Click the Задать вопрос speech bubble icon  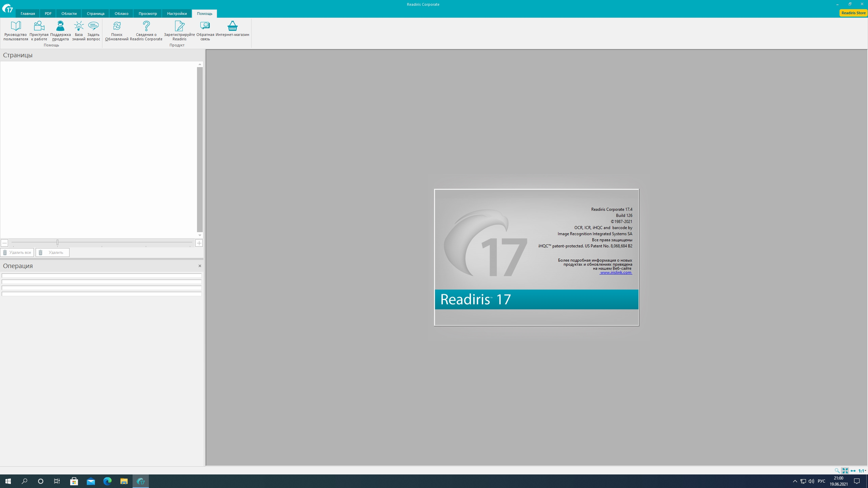point(93,26)
